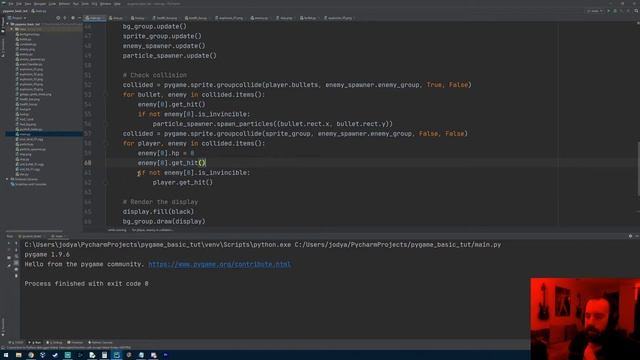640x360 pixels.
Task: Open the Navigate menu
Action: [40, 4]
